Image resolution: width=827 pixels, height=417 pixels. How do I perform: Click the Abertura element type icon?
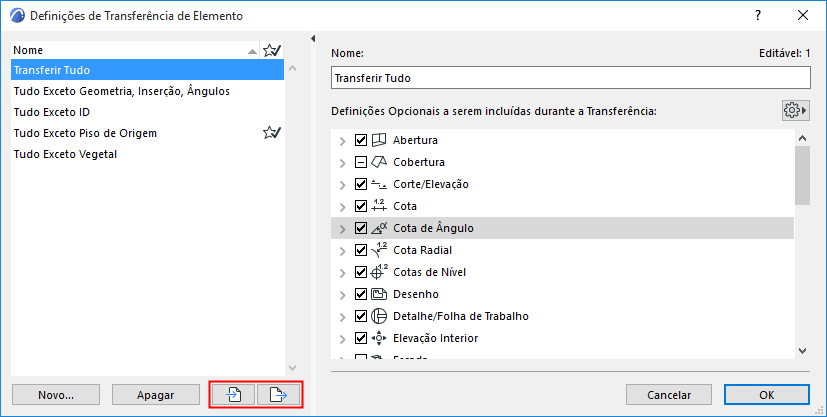379,140
